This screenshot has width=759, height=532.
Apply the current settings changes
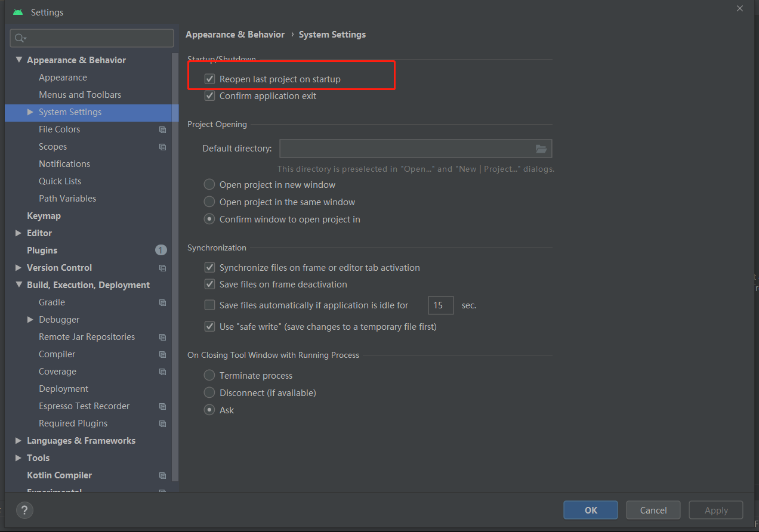pos(715,510)
